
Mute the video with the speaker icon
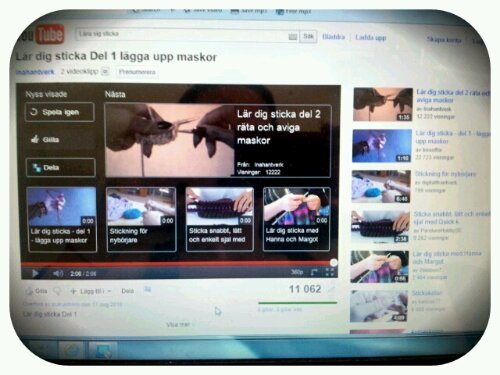(58, 274)
